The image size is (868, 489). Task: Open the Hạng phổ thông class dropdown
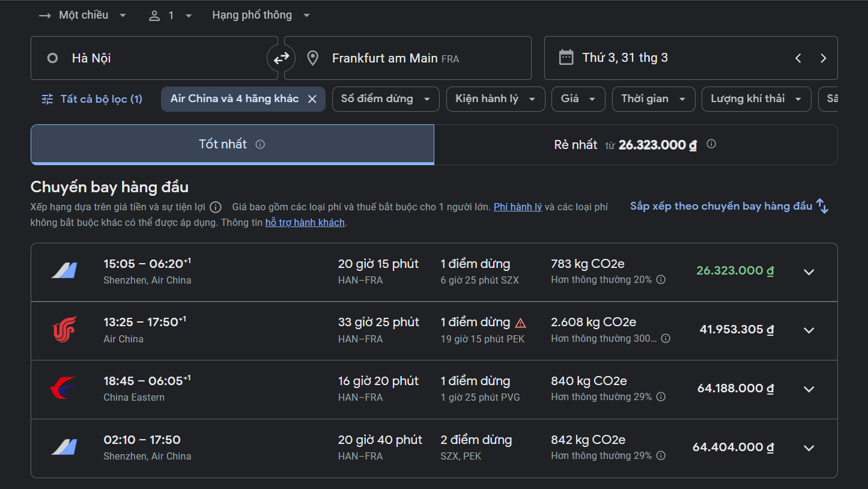coord(261,16)
